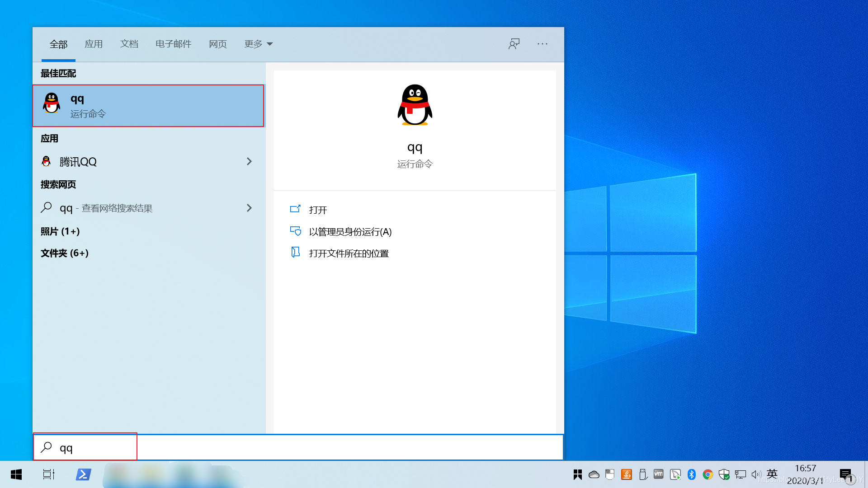Open OneDrive cloud tray icon
The image size is (868, 488).
594,474
